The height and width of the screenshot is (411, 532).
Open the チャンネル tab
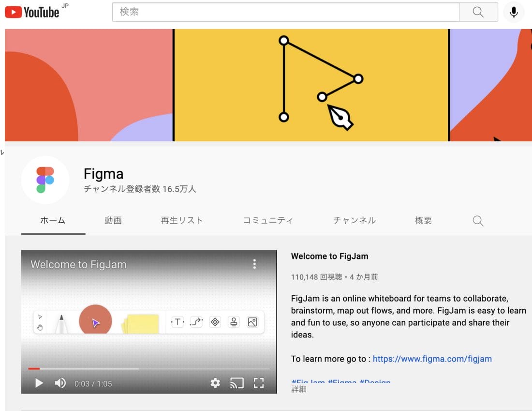tap(354, 220)
